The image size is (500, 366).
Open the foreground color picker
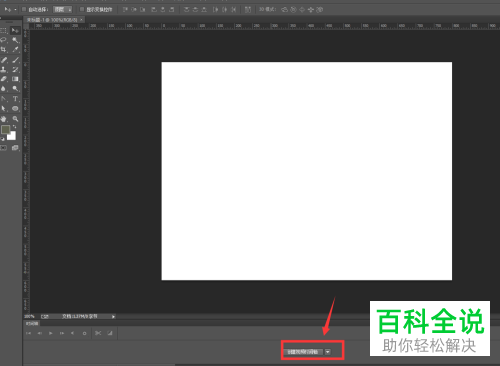[5, 129]
